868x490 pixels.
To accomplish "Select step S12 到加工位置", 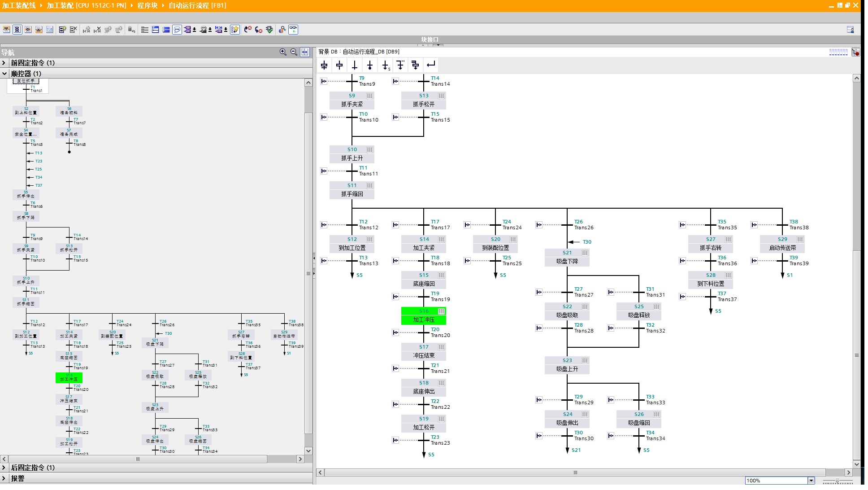I will 352,244.
